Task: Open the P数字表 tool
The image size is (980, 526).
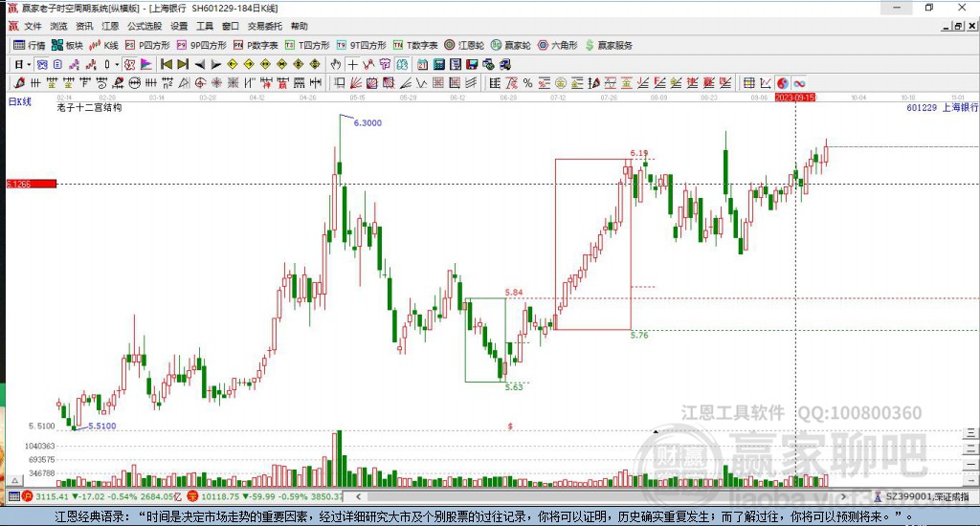Action: [256, 45]
